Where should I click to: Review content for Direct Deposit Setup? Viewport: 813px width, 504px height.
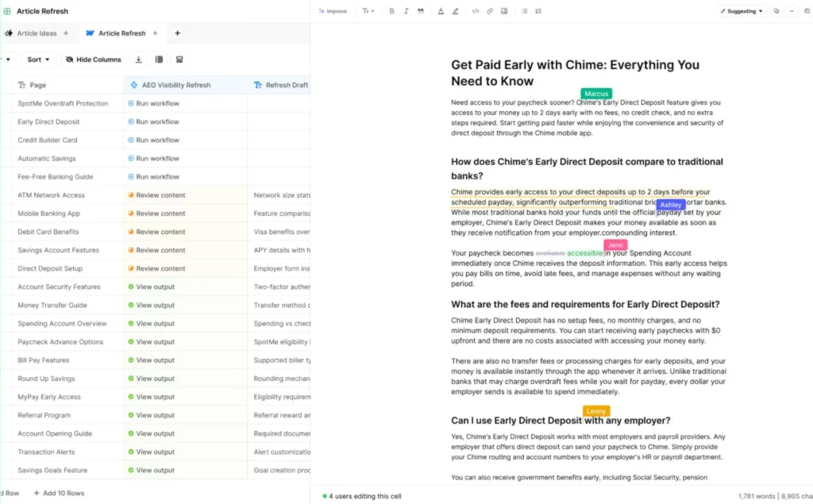[x=156, y=268]
